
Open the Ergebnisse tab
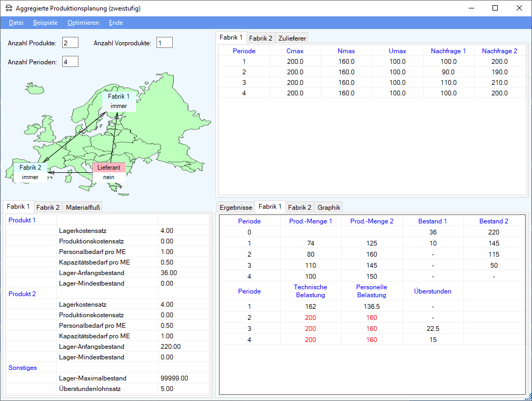235,208
